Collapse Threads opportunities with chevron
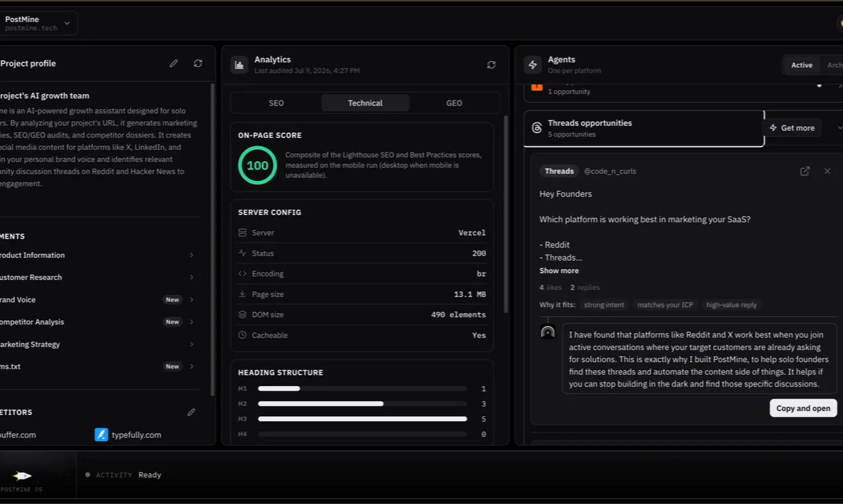Screen dimensions: 843x504 point(839,128)
